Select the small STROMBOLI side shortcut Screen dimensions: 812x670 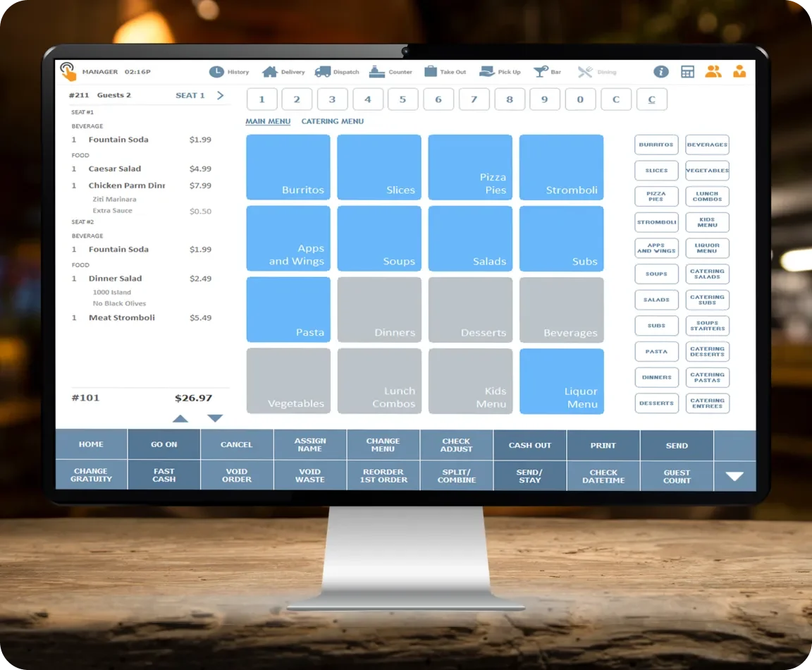click(x=656, y=222)
